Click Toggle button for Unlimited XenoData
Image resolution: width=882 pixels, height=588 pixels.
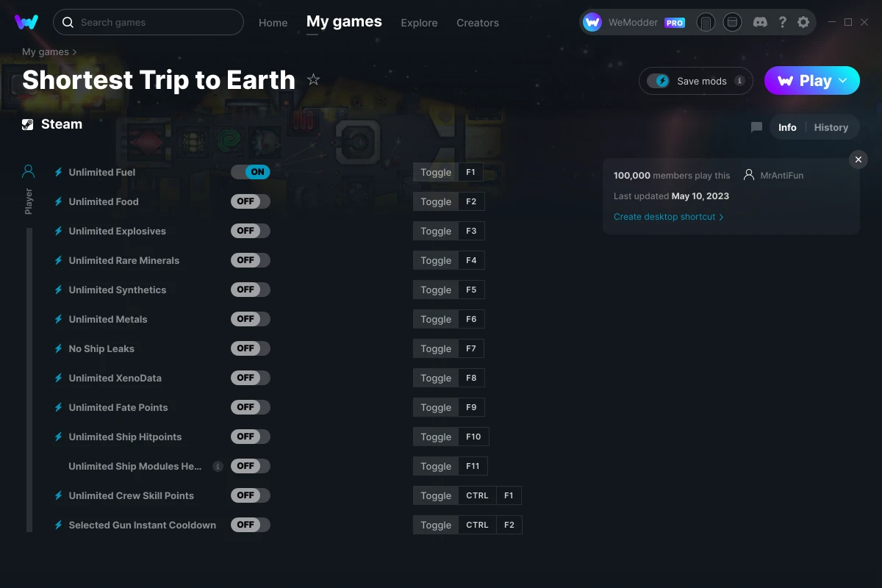click(x=436, y=378)
